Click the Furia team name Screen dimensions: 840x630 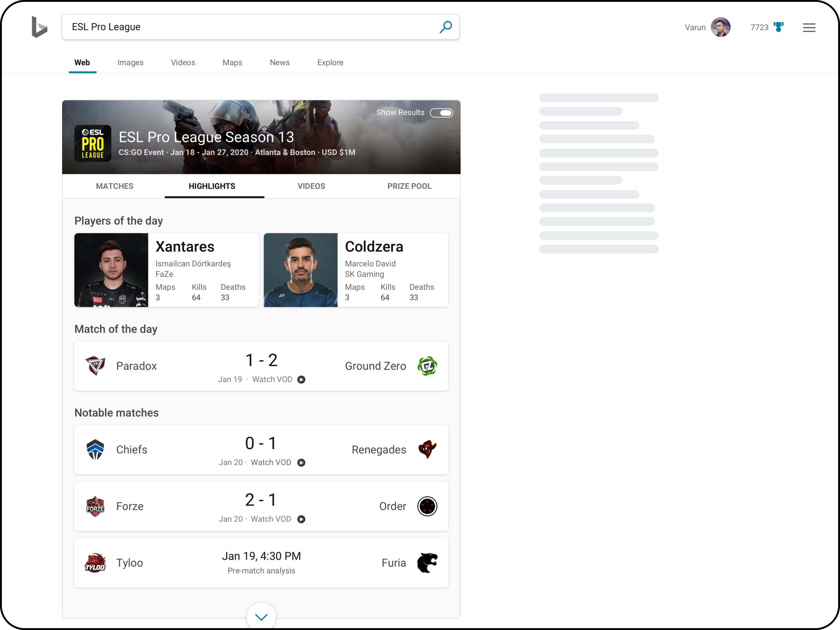[394, 563]
